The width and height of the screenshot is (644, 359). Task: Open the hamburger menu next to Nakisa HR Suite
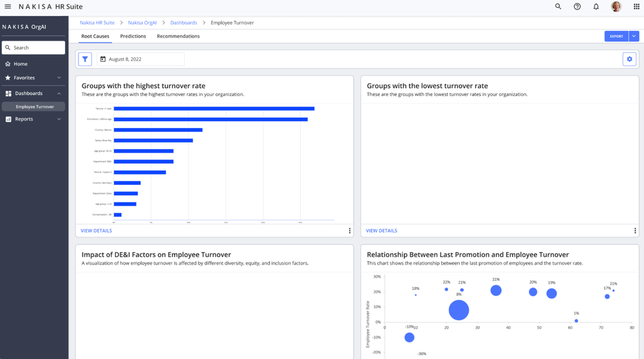click(8, 6)
